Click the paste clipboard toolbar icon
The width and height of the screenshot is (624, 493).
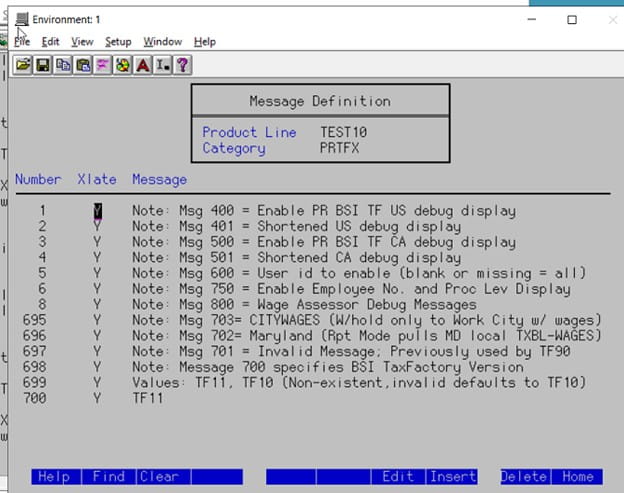(x=83, y=65)
